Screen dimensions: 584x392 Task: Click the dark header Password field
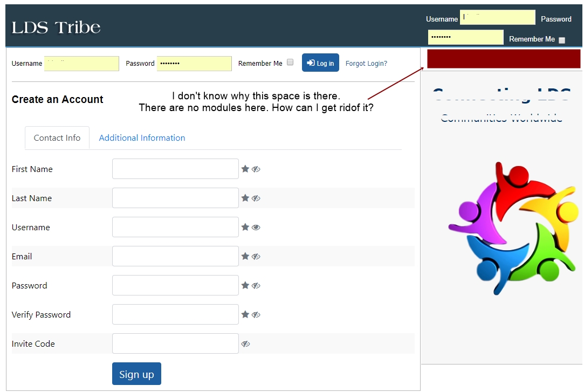466,37
